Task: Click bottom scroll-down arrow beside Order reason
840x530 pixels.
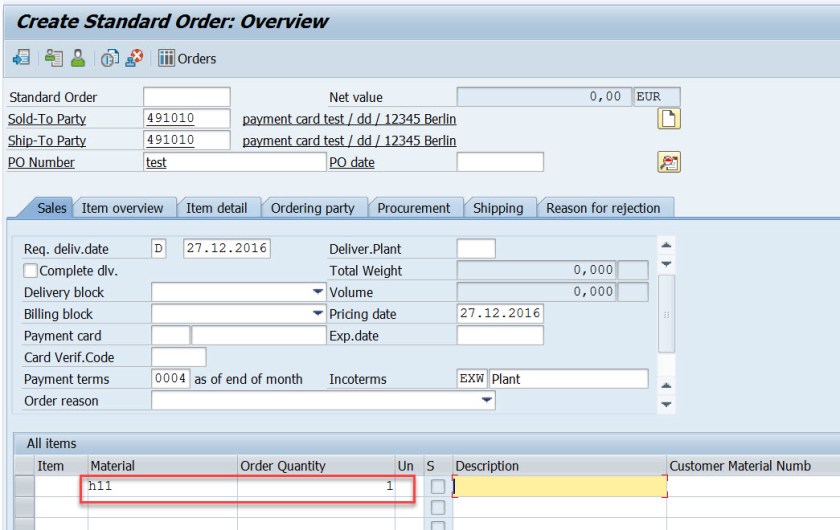Action: click(x=666, y=404)
